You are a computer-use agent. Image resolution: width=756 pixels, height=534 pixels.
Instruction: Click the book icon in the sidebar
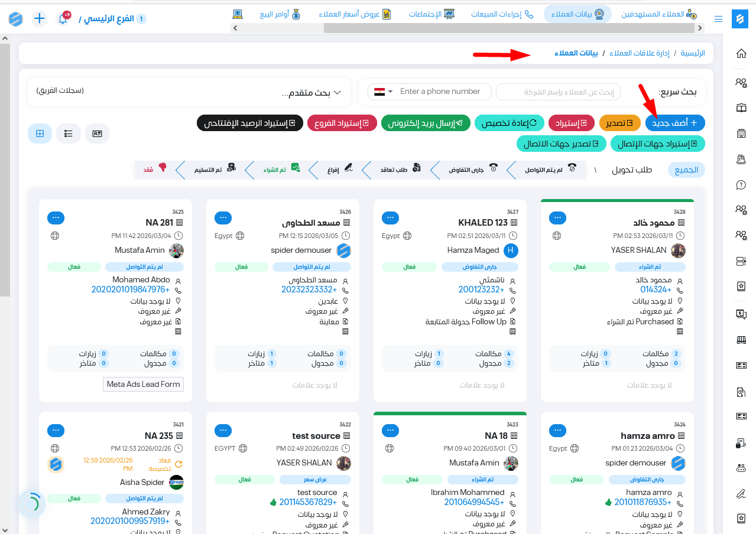[741, 108]
